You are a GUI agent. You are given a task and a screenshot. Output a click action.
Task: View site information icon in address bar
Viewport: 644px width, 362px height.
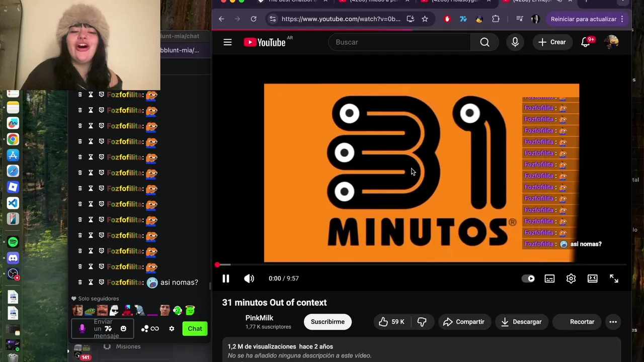[273, 19]
